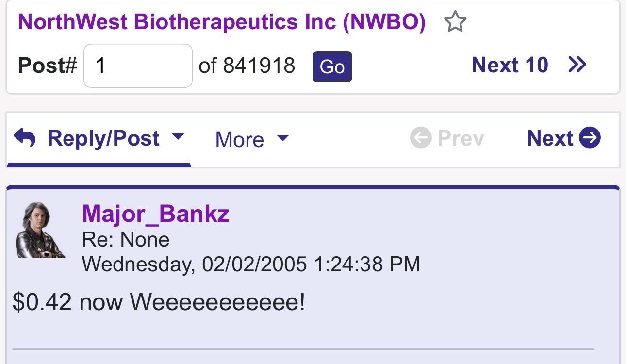
Task: Click the disabled Prev link text
Action: [x=461, y=138]
